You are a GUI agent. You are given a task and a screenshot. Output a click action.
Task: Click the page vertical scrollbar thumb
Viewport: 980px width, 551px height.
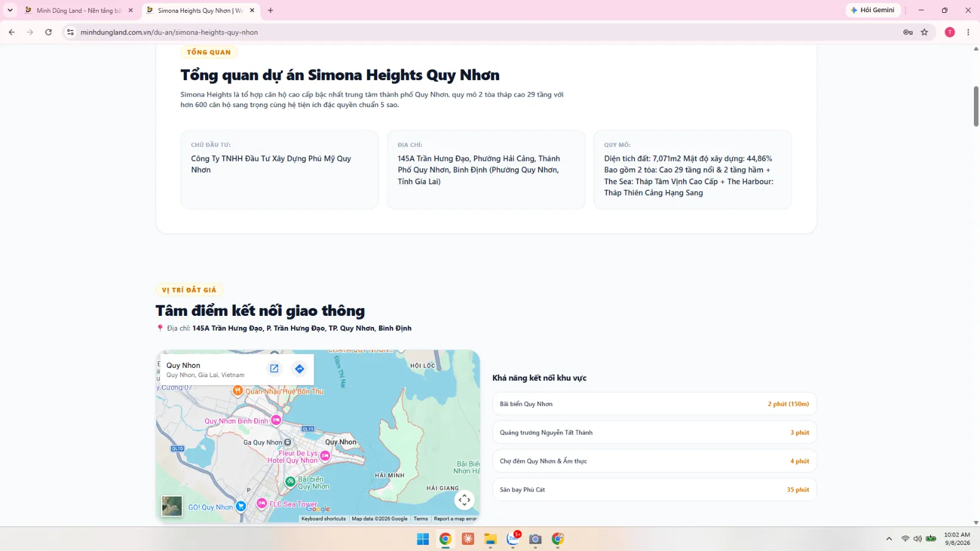coord(976,107)
